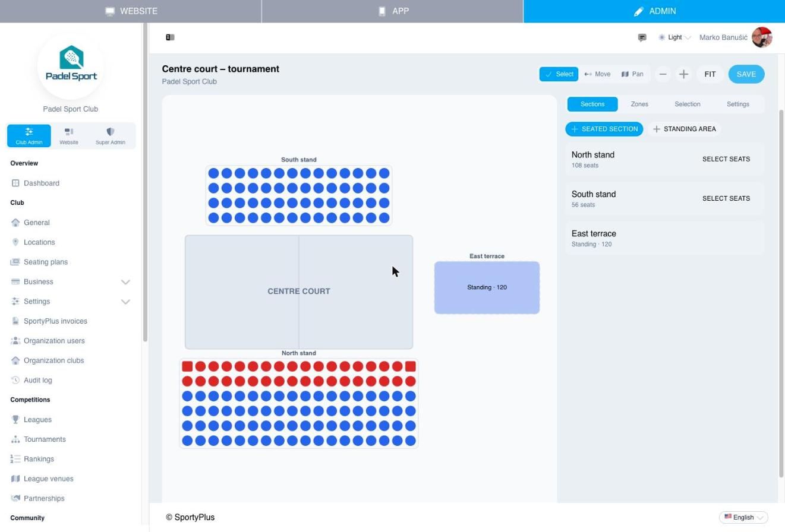
Task: Click the Padel Sport club logo
Action: (71, 66)
